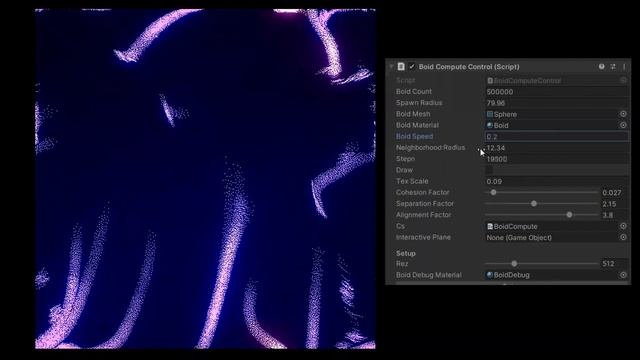This screenshot has width=640, height=360.
Task: Edit the Separation Factor value 2.15
Action: (614, 204)
